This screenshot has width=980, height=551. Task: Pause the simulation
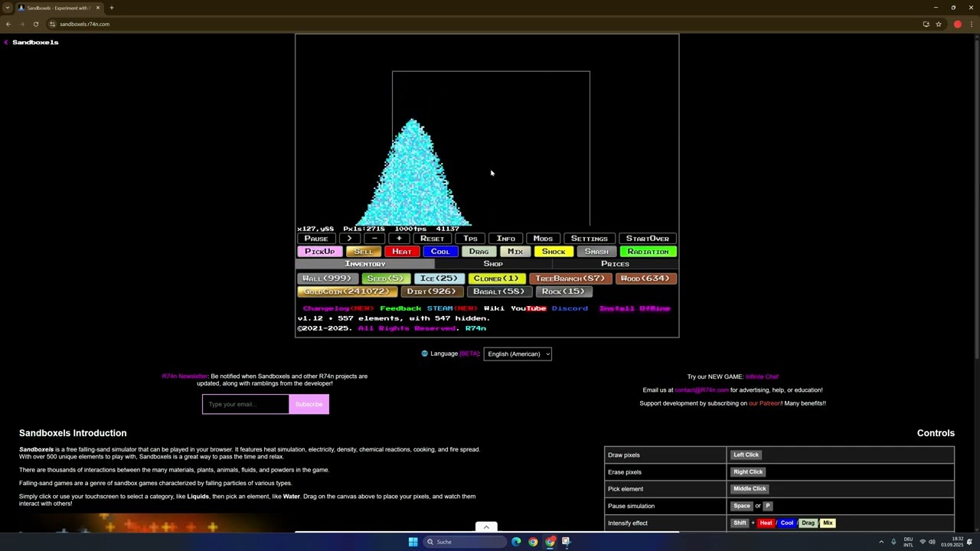(315, 239)
